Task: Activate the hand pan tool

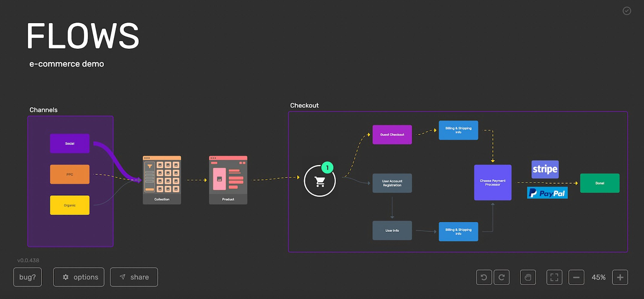Action: pos(528,277)
